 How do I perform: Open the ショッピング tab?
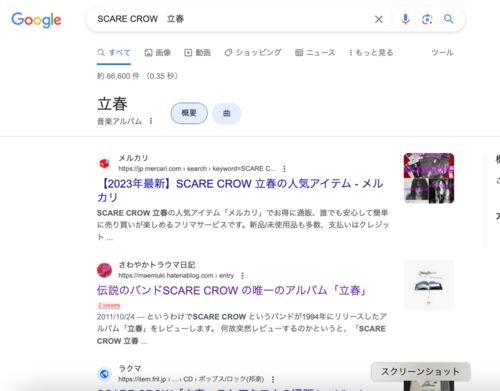coord(253,53)
